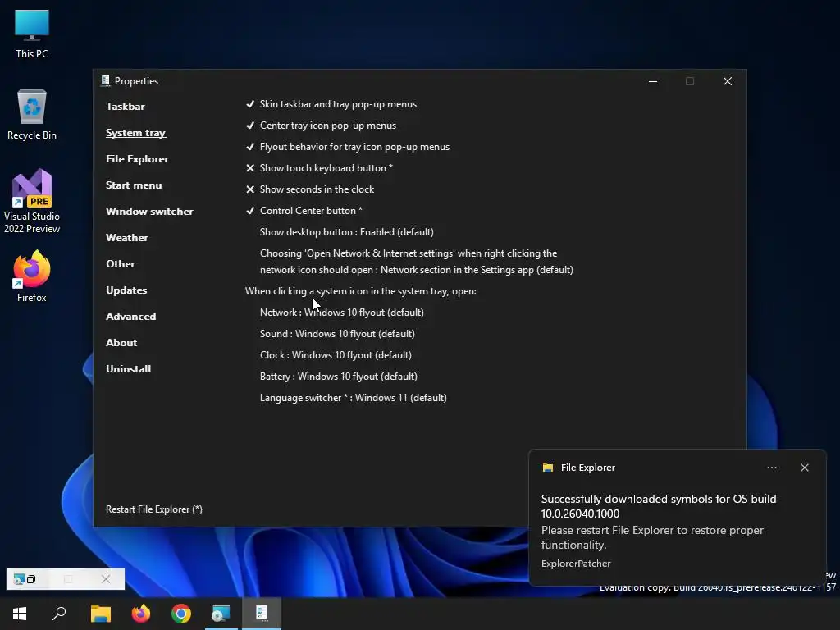The height and width of the screenshot is (630, 840).
Task: Launch File Explorer from the taskbar
Action: point(101,614)
